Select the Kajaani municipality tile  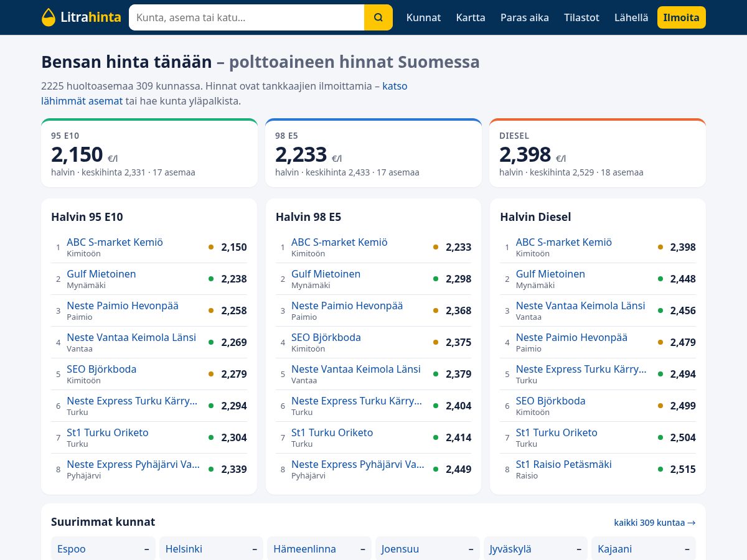pyautogui.click(x=644, y=549)
